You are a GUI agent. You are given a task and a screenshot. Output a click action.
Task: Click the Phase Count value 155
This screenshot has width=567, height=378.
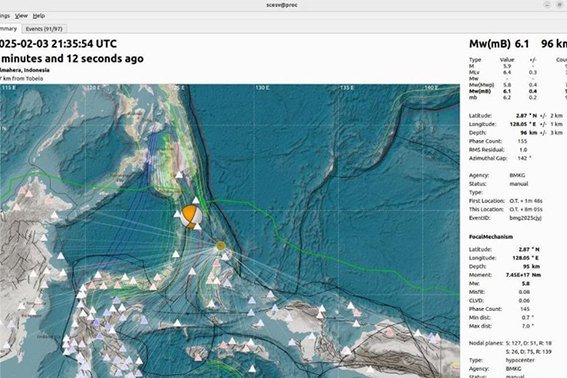point(522,141)
